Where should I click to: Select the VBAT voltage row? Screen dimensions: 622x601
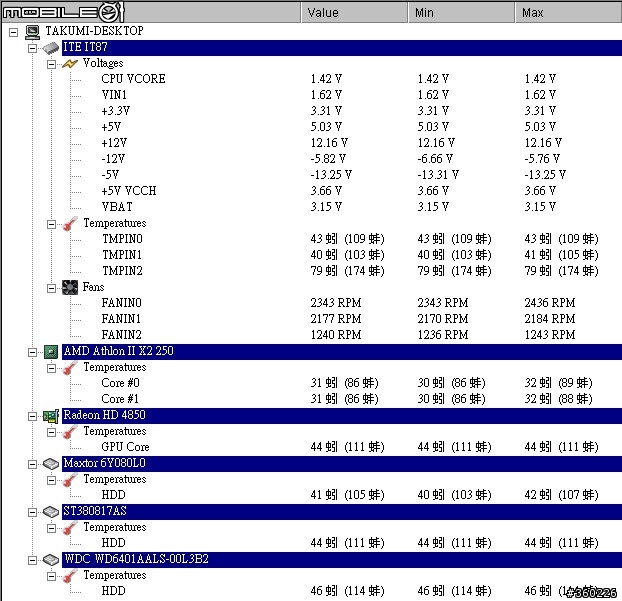click(117, 207)
